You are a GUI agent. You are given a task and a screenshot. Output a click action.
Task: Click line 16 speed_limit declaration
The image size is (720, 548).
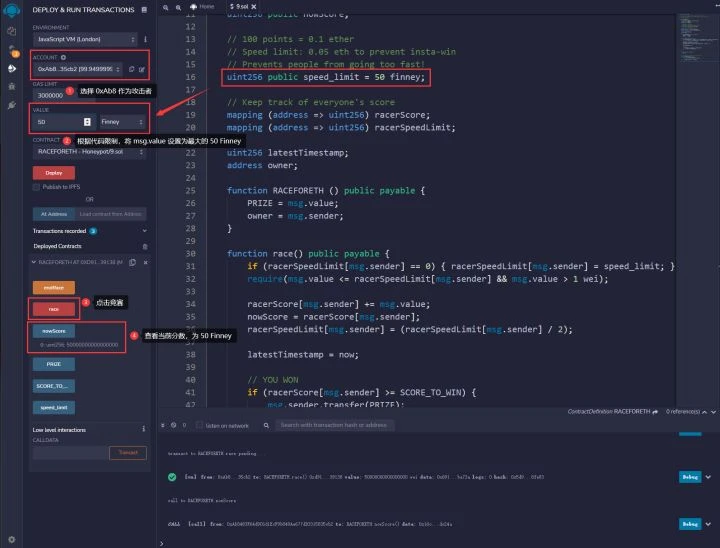[x=326, y=77]
